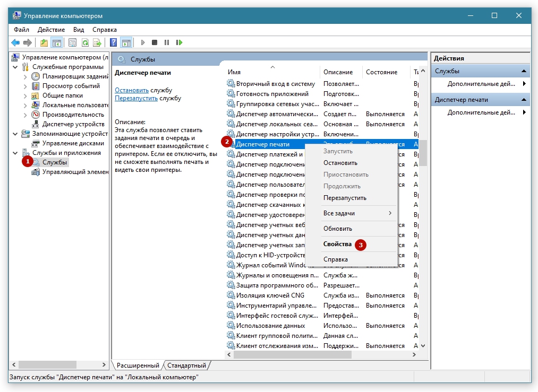Viewport: 538px width, 392px height.
Task: Click the Start service play icon
Action: tap(143, 42)
